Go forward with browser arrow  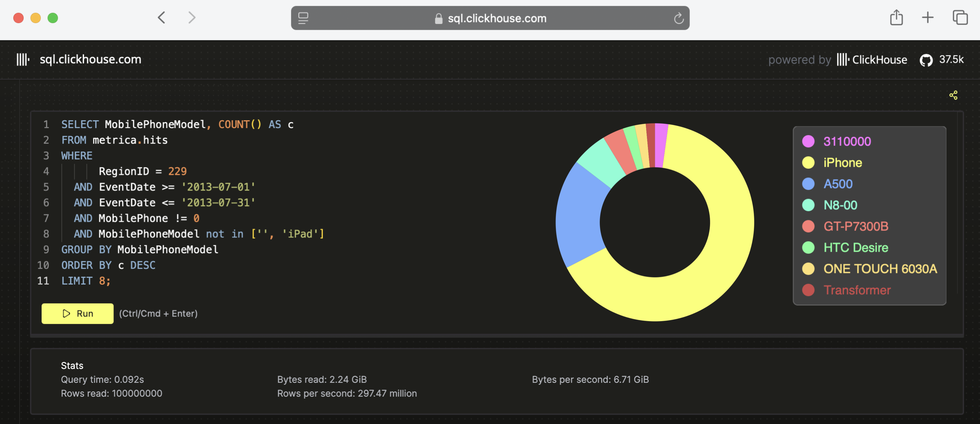coord(192,18)
